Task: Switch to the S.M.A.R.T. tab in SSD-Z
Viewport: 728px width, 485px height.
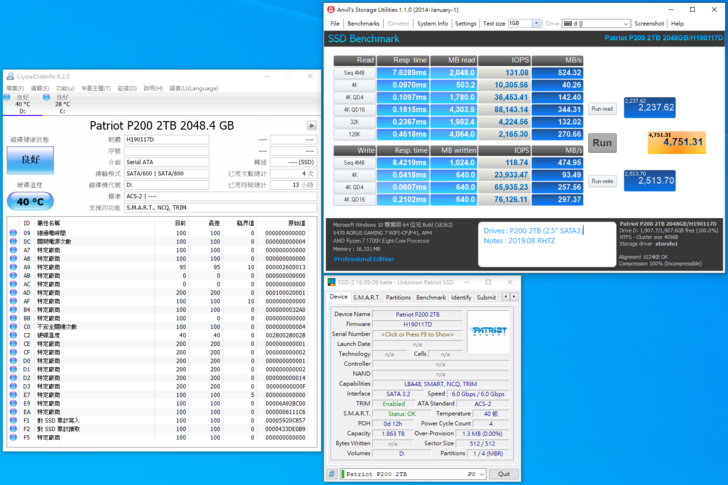Action: (x=367, y=297)
